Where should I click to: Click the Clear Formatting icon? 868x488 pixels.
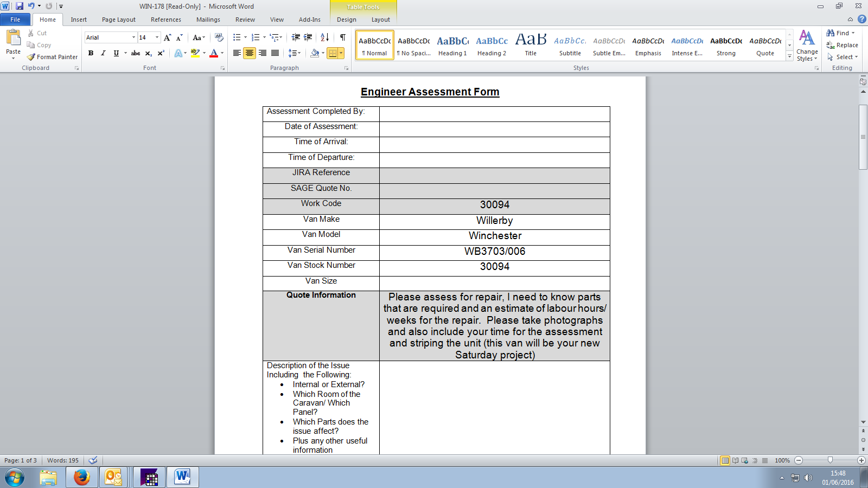pyautogui.click(x=219, y=37)
